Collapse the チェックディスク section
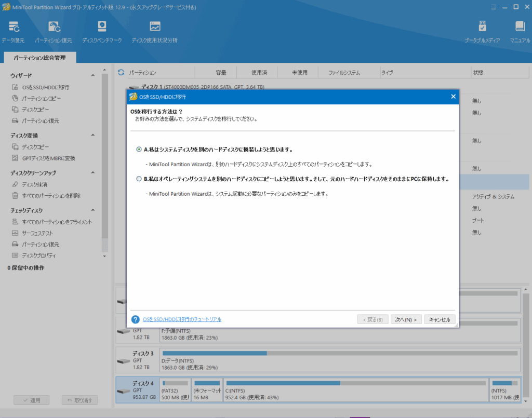532x418 pixels. point(93,210)
